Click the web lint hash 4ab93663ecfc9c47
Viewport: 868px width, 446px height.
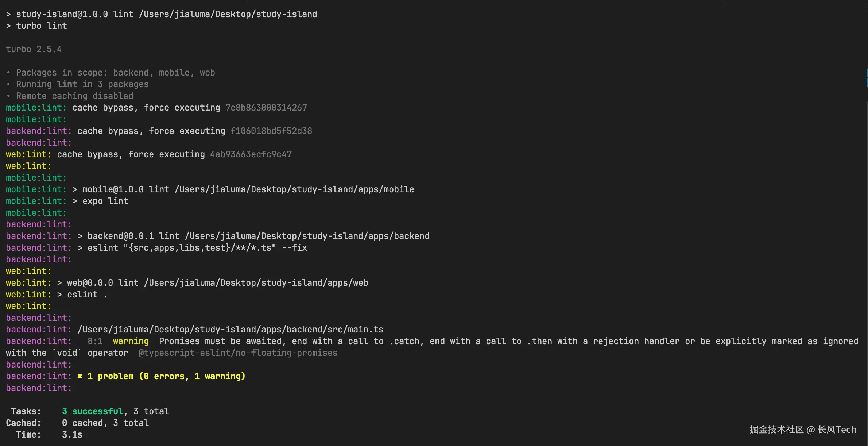click(251, 154)
